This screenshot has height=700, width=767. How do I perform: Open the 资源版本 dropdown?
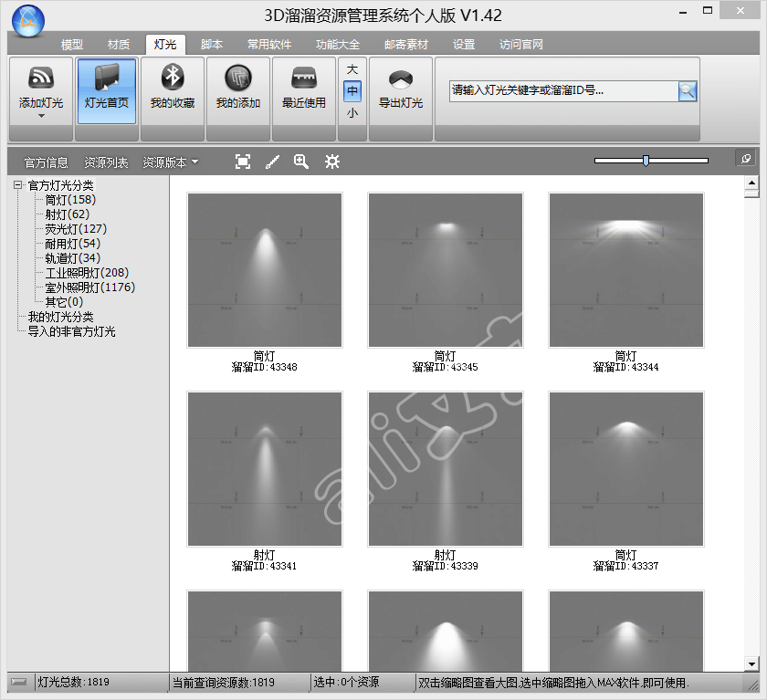pyautogui.click(x=170, y=162)
